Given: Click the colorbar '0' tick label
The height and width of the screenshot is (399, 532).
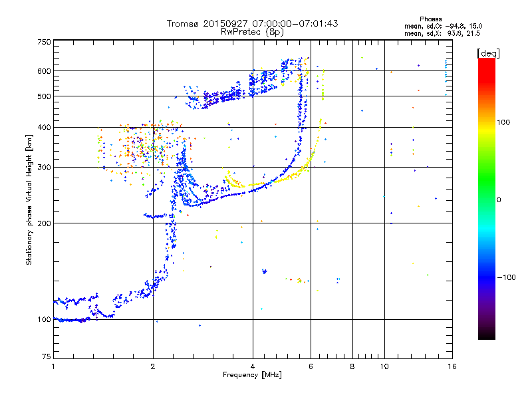Looking at the screenshot, I should [x=499, y=200].
